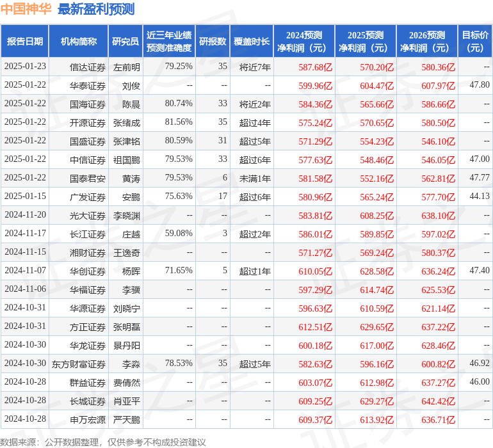Click the 81.56% accuracy value

[179, 122]
